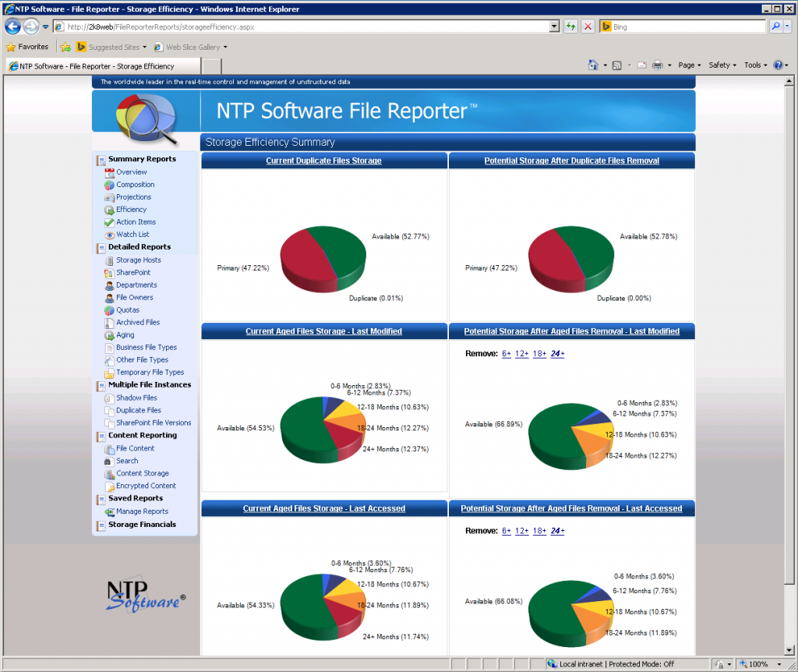The height and width of the screenshot is (672, 798).
Task: Open the Favorites panel
Action: point(27,47)
